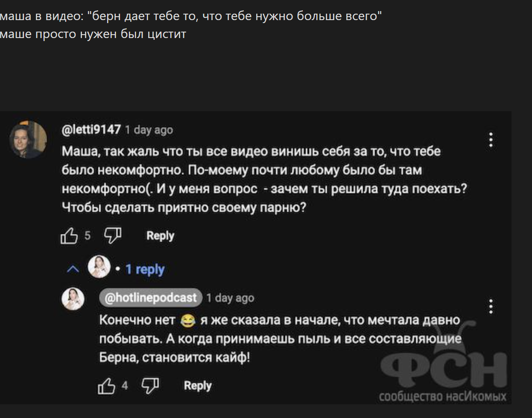Dislike the comment by @letti9147
Screen dimensions: 532x418
(x=113, y=235)
